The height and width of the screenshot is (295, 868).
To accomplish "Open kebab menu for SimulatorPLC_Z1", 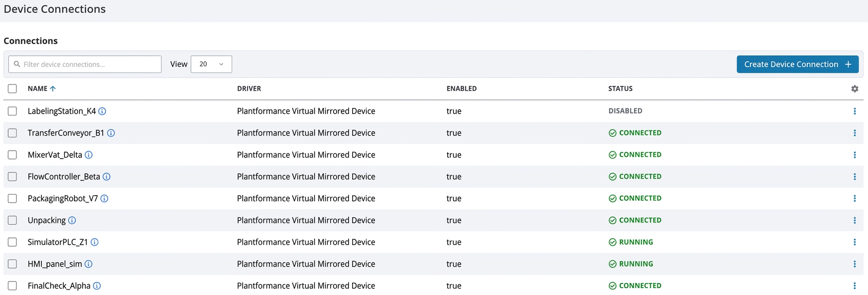I will click(x=855, y=242).
